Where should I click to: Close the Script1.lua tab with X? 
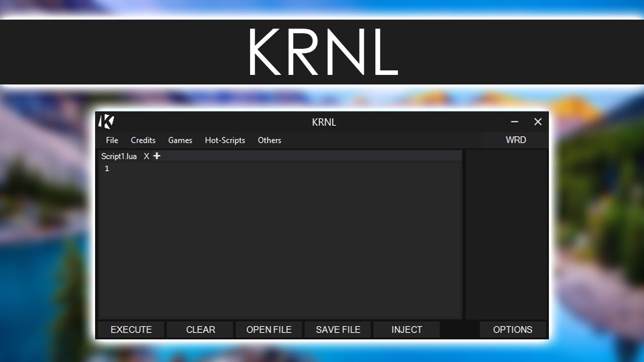tap(146, 156)
